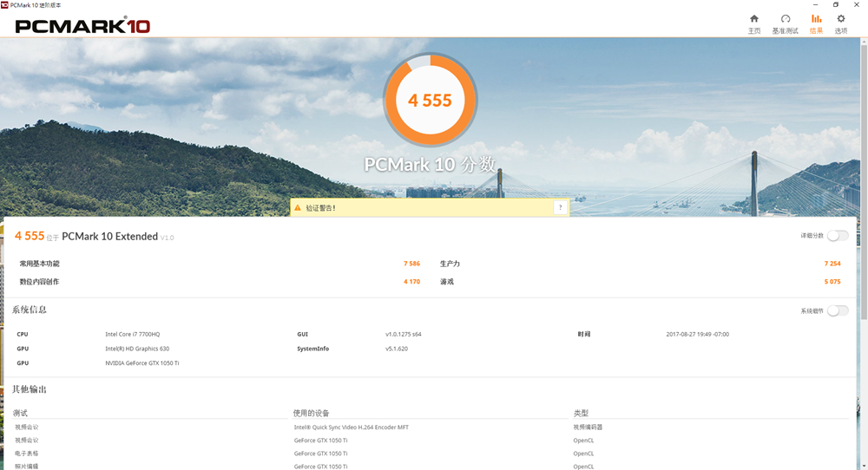Click the timestamp 2017-08-27 19:49 -07:00
Viewport: 868px width, 470px height.
point(698,334)
